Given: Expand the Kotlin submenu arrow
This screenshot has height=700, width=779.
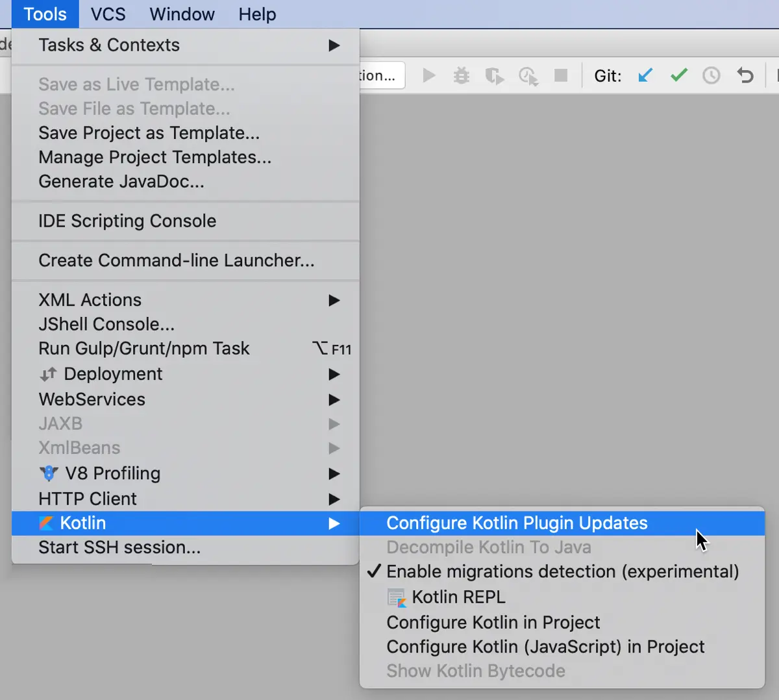Looking at the screenshot, I should pyautogui.click(x=334, y=523).
